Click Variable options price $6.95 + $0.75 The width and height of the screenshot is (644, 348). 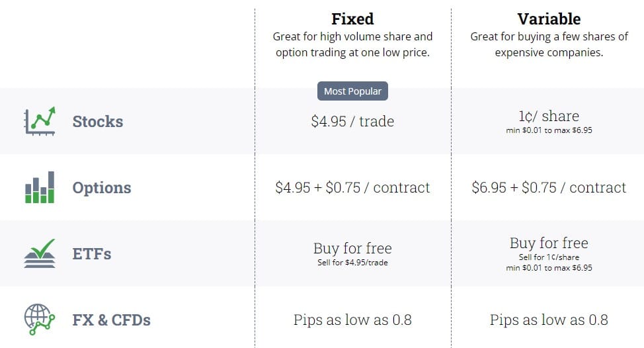pyautogui.click(x=549, y=188)
